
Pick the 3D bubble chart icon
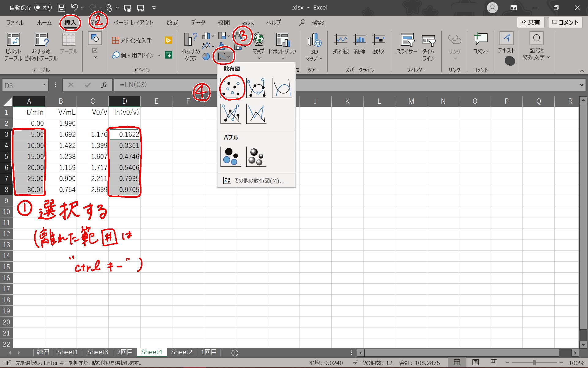click(256, 157)
